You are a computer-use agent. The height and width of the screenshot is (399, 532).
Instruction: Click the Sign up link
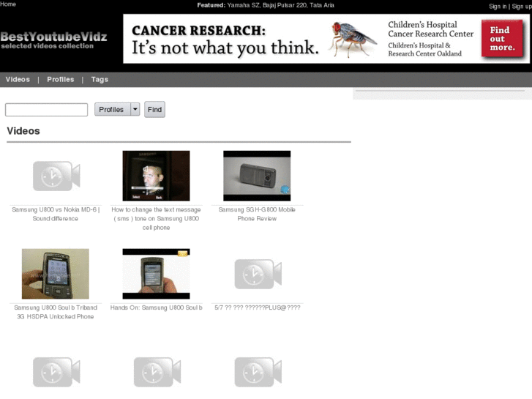coord(522,6)
